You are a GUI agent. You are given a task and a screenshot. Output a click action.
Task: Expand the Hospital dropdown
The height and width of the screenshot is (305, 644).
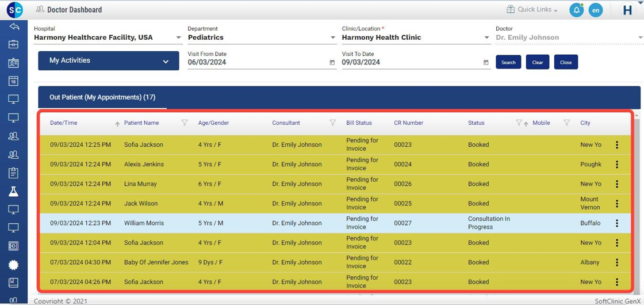pyautogui.click(x=179, y=37)
